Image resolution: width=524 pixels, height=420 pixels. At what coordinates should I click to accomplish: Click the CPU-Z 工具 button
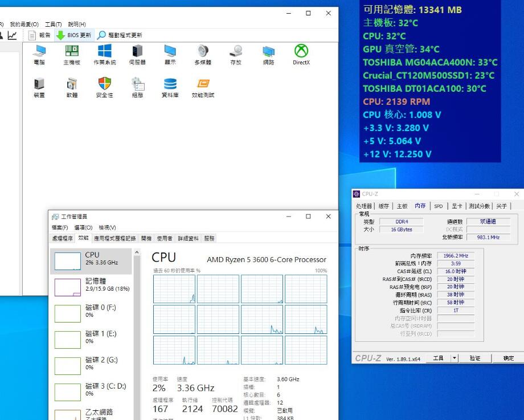pyautogui.click(x=438, y=358)
